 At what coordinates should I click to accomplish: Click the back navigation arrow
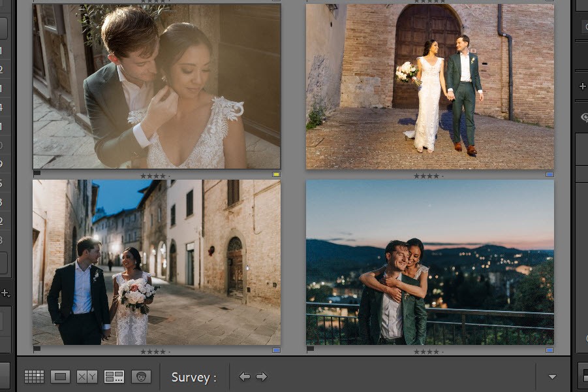point(245,376)
